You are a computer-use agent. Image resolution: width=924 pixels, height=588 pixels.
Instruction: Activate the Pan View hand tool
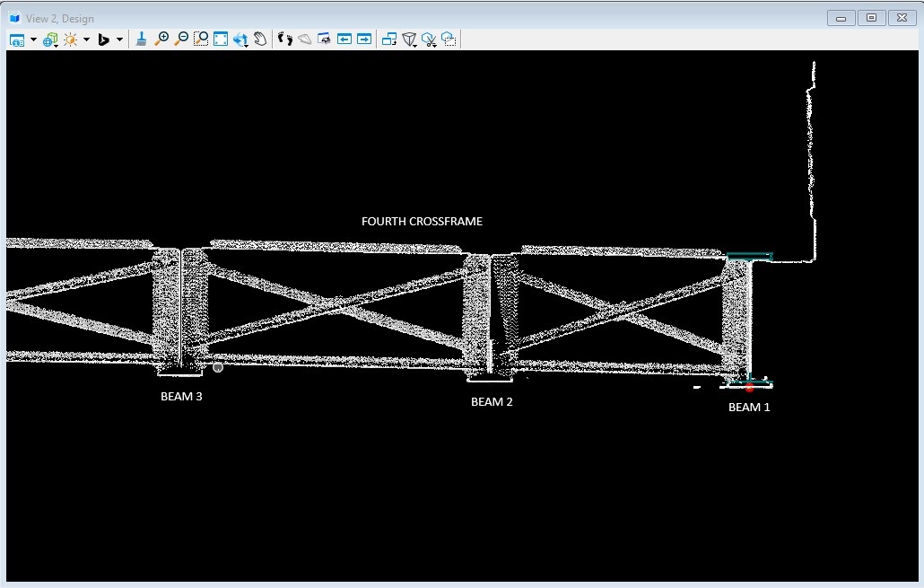tap(260, 39)
